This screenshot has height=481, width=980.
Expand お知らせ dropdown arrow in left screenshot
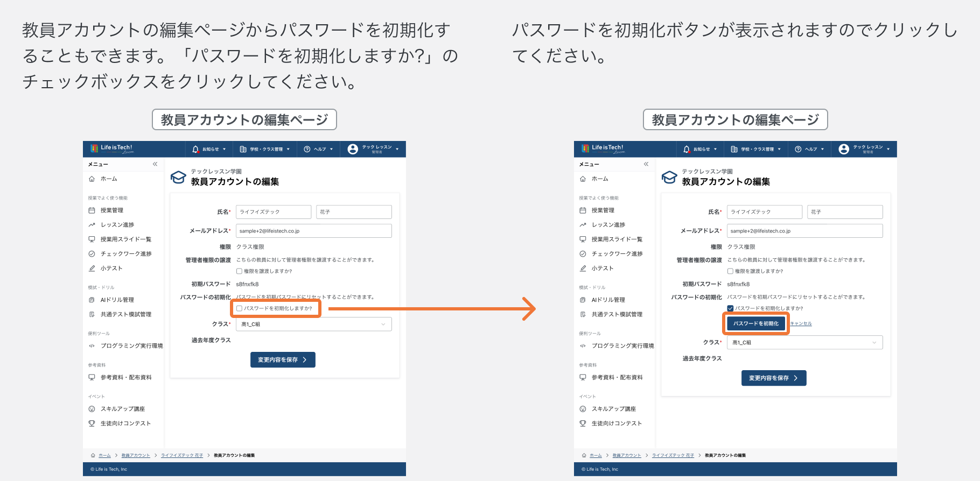click(224, 149)
